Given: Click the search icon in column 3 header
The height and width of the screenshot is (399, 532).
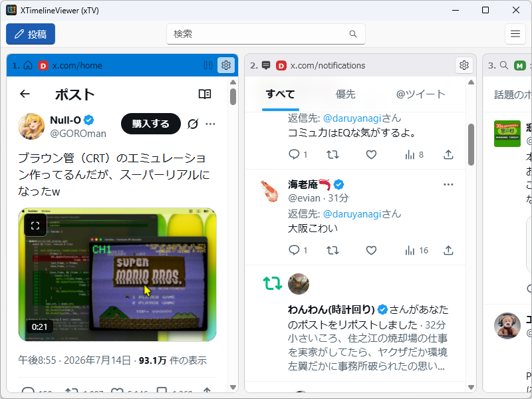Looking at the screenshot, I should (504, 65).
